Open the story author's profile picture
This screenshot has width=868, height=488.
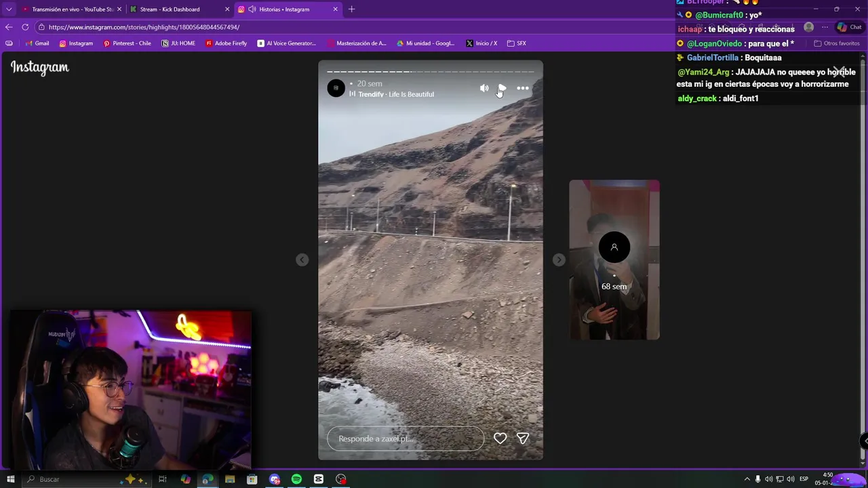(336, 88)
